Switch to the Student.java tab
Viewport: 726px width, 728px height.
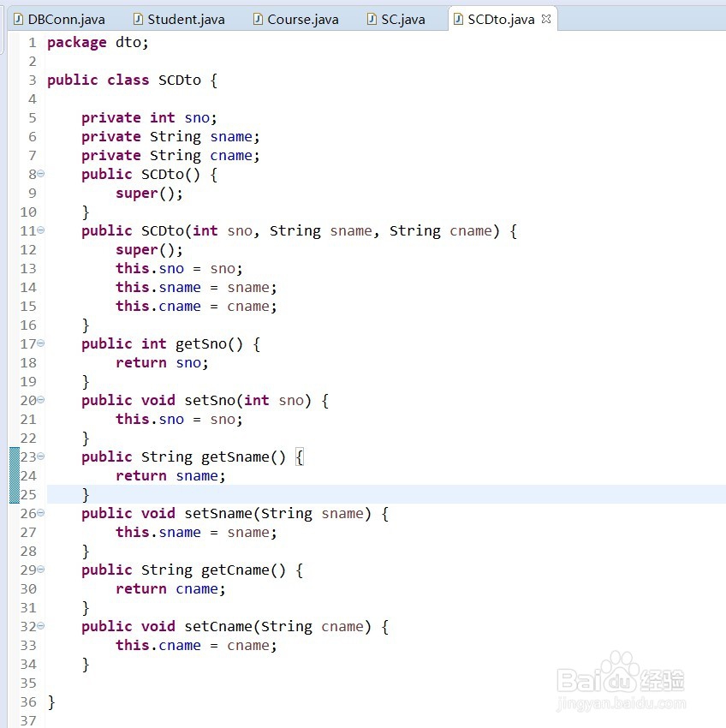pos(179,19)
